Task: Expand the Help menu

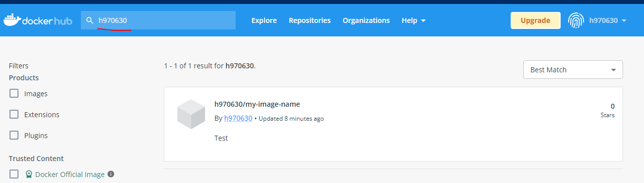Action: 413,20
